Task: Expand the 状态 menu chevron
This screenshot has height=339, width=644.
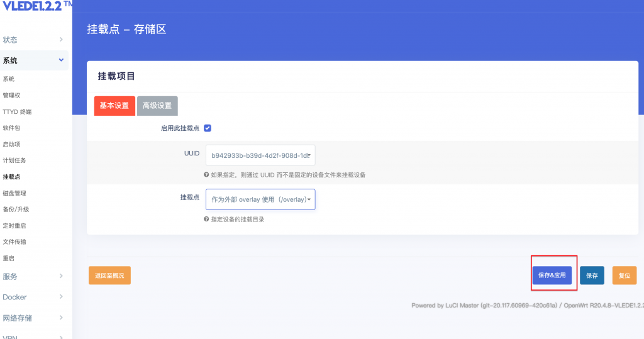Action: [x=61, y=40]
